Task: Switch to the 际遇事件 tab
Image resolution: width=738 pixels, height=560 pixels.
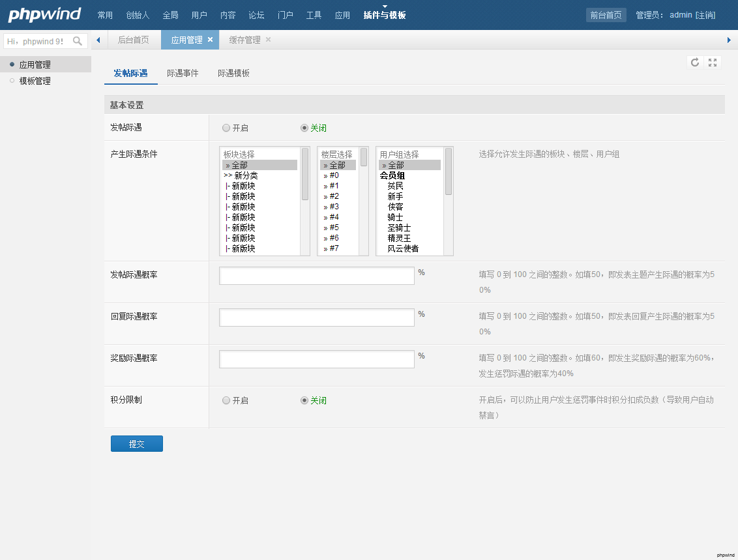Action: [x=183, y=73]
